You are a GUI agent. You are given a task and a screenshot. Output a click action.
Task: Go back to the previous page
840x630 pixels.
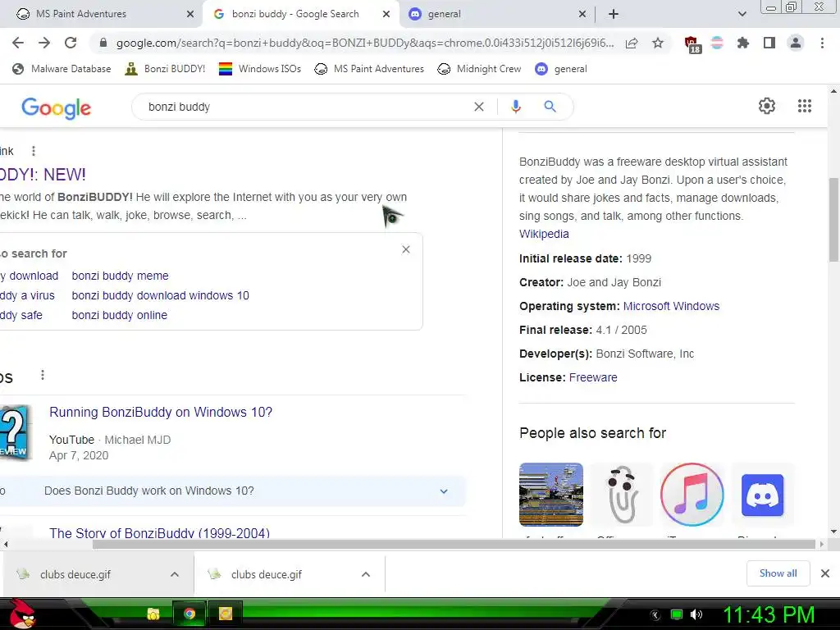18,43
